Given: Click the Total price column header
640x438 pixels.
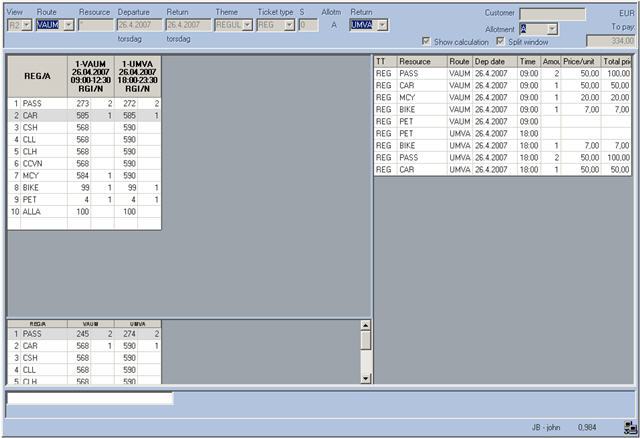Looking at the screenshot, I should tap(616, 62).
